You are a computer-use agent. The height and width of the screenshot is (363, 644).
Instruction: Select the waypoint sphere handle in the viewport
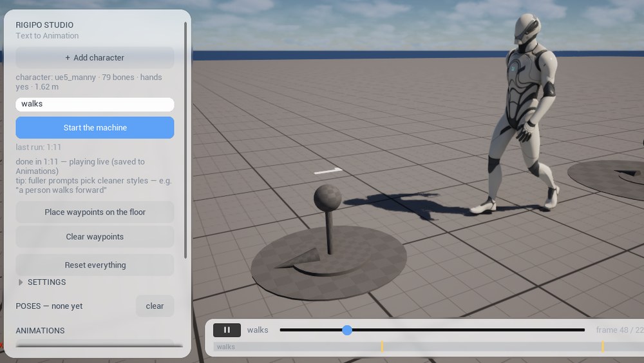328,198
